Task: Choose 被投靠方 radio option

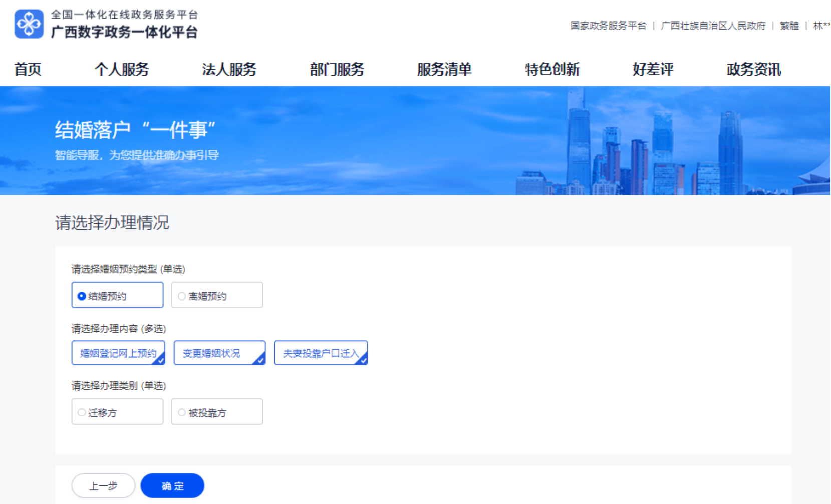Action: tap(217, 412)
